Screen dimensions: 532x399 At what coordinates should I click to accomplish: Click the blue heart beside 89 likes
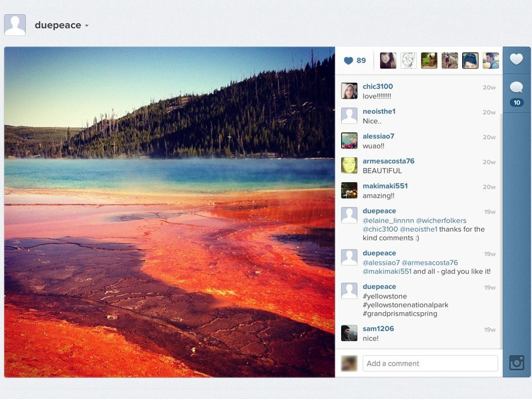[x=348, y=60]
